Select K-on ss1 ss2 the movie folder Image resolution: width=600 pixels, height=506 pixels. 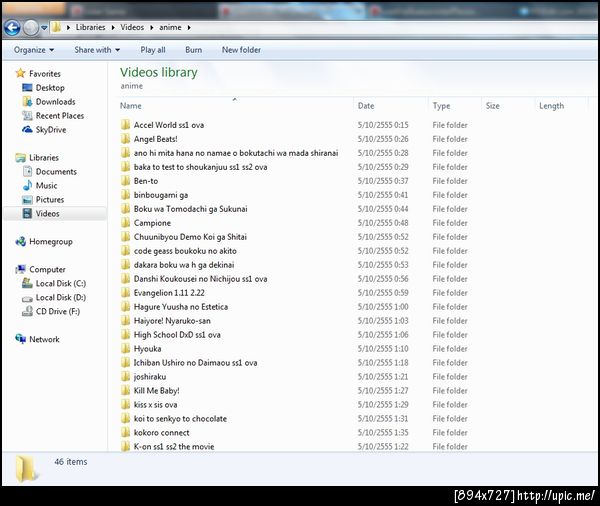pyautogui.click(x=174, y=446)
